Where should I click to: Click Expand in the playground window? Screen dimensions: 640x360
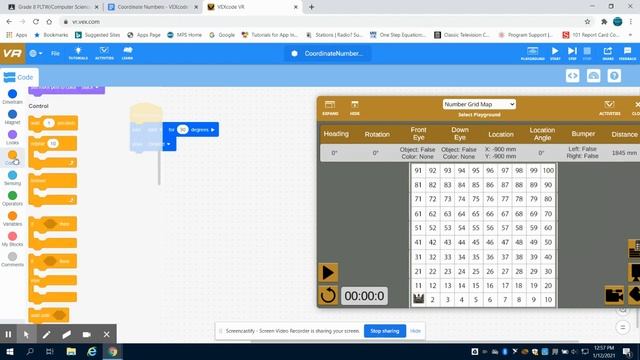(x=330, y=108)
